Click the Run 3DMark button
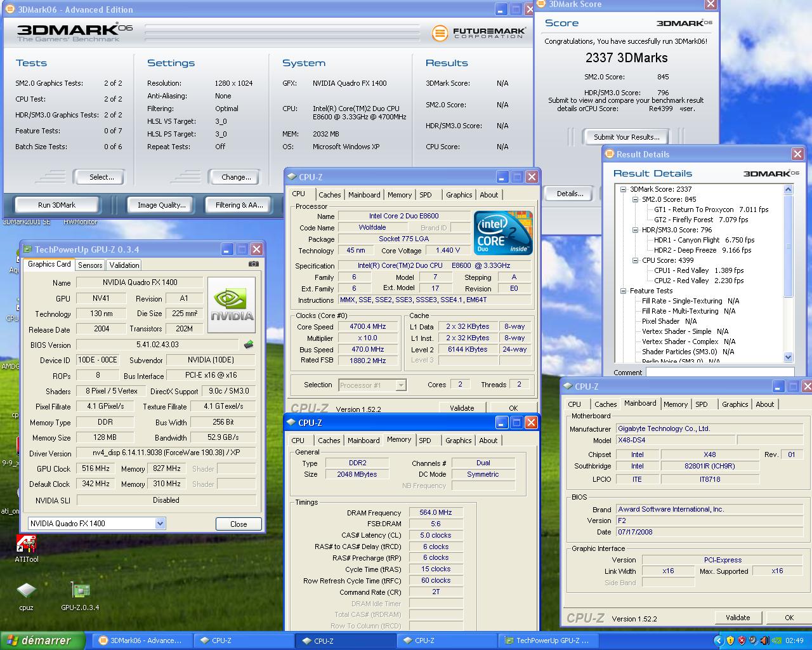 [56, 205]
